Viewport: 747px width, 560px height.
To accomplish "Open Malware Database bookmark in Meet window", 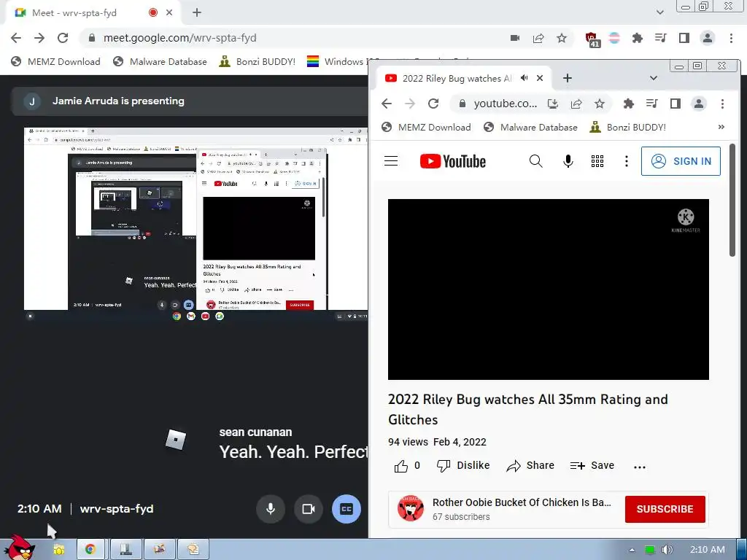I will (160, 61).
